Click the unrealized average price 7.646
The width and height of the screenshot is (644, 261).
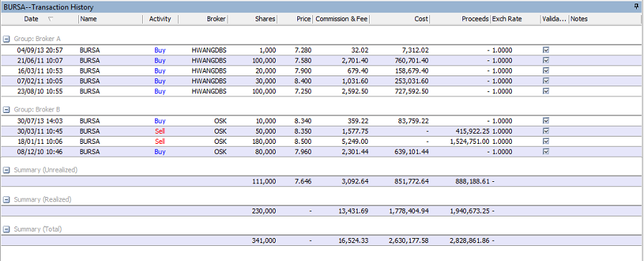coord(303,181)
